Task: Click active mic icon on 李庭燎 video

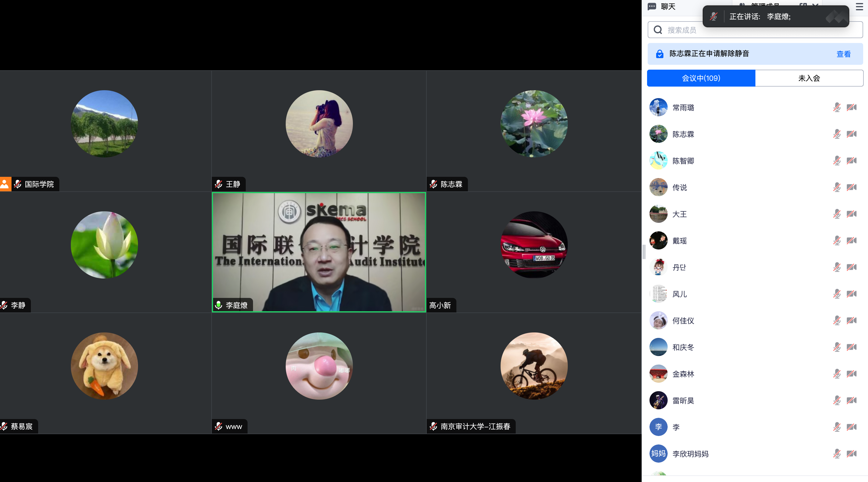Action: (x=219, y=305)
